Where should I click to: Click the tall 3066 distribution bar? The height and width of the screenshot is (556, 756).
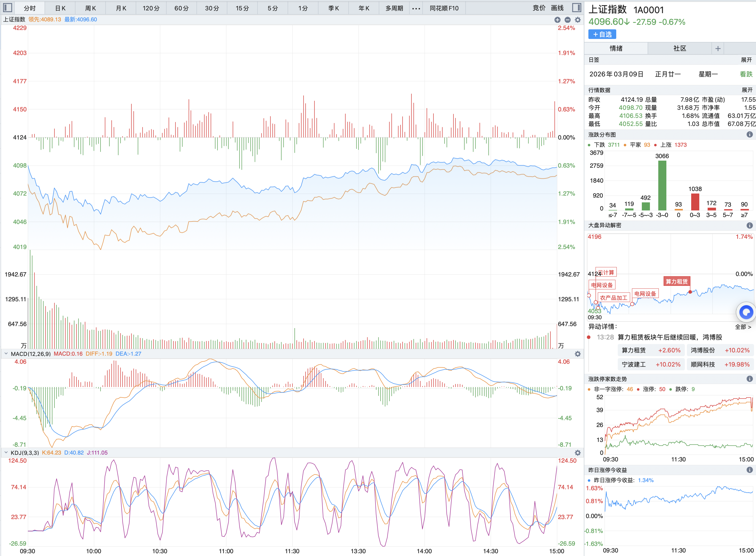click(x=662, y=185)
